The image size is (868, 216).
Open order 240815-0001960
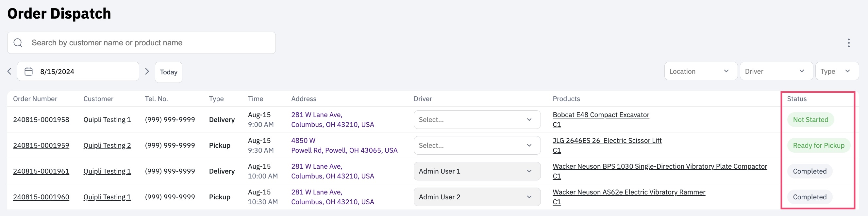(x=41, y=197)
